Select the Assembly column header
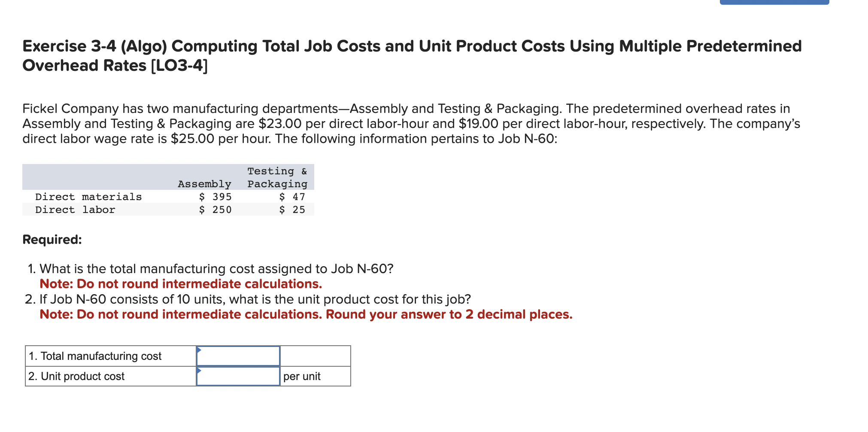 204,184
